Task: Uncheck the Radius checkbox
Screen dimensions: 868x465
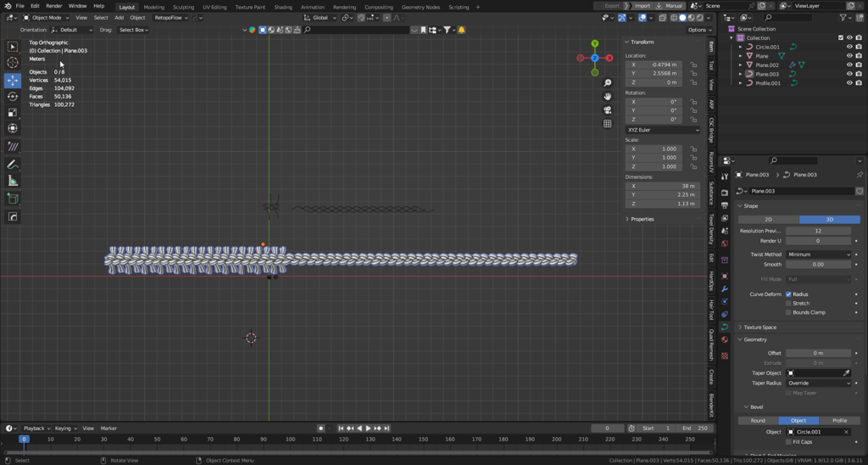Action: point(788,294)
